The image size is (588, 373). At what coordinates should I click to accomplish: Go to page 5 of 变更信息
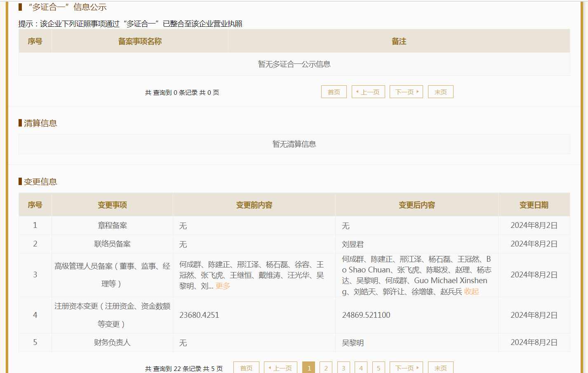(379, 368)
